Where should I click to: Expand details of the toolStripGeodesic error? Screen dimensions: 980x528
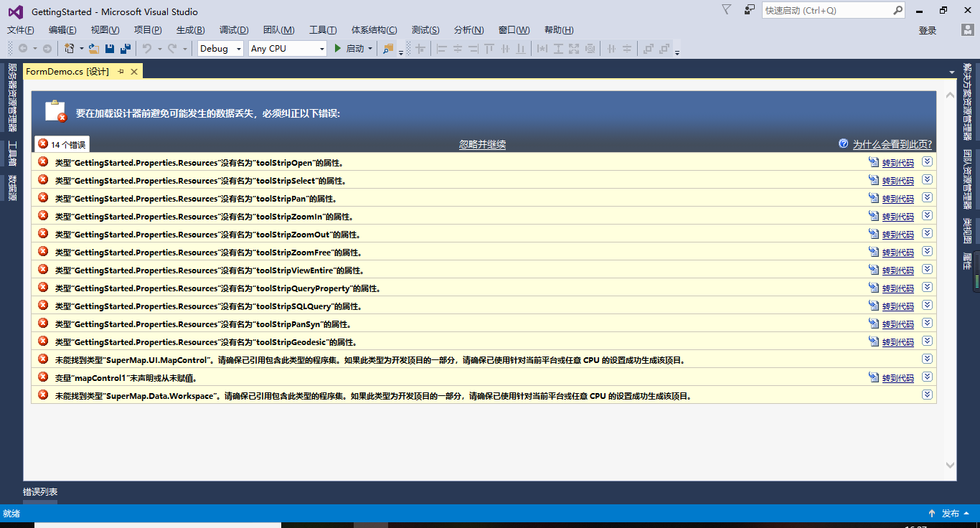[927, 341]
